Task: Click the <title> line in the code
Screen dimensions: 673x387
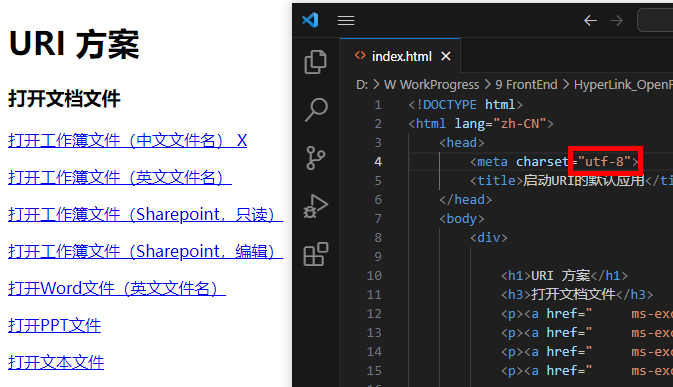Action: tap(571, 180)
